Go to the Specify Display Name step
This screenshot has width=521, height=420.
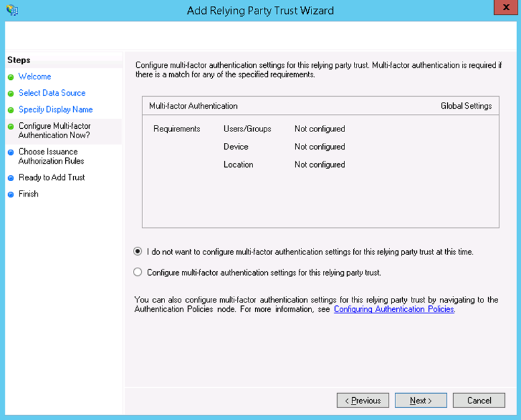click(56, 109)
